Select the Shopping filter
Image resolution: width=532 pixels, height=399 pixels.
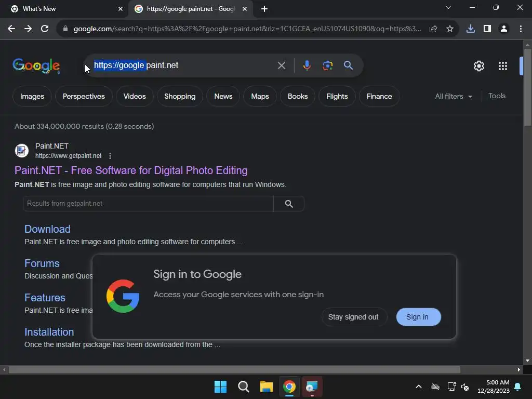[x=180, y=96]
